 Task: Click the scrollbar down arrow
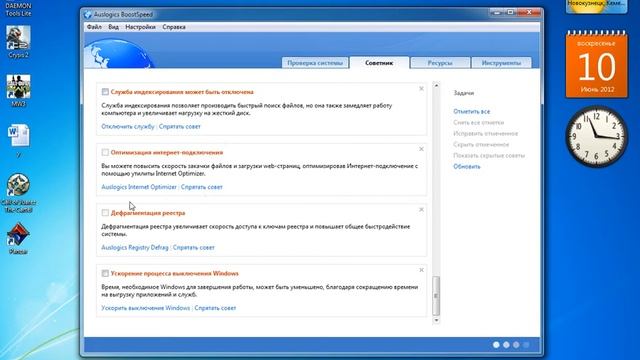coord(436,320)
